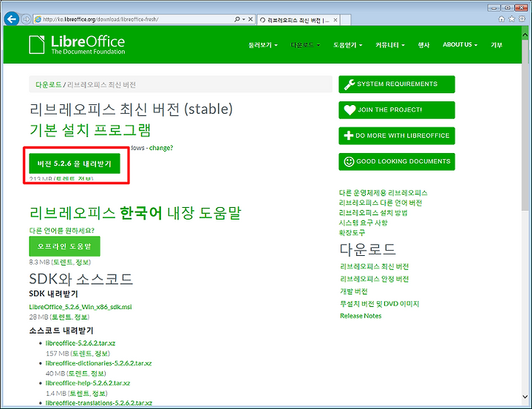Click 토렌트 link under offline help 8.3 MB
This screenshot has width=532, height=409.
(62, 263)
